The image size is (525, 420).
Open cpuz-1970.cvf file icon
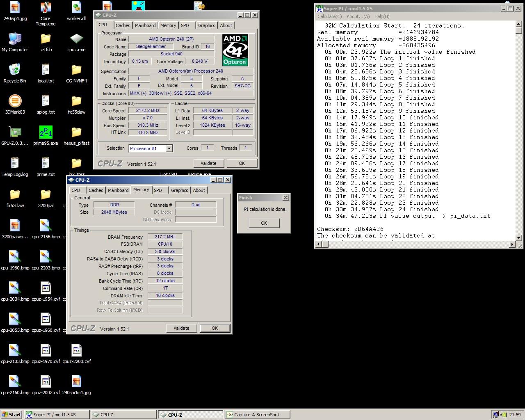pos(46,354)
